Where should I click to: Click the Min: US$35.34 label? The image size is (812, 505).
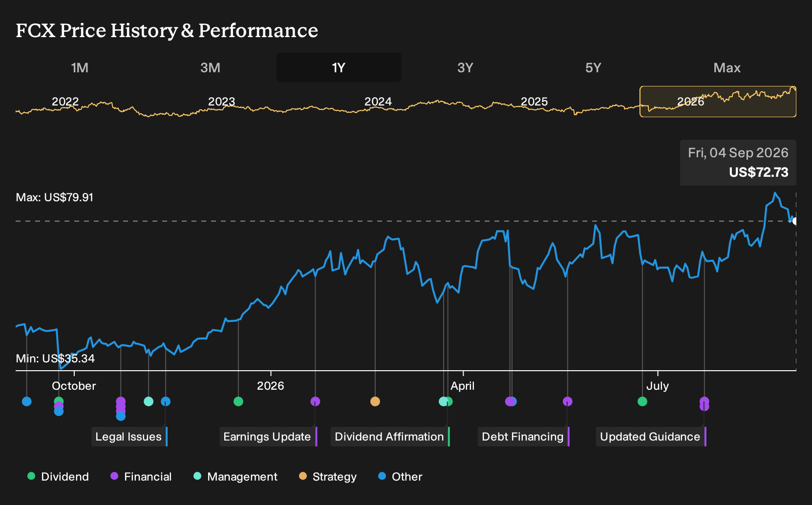click(55, 358)
